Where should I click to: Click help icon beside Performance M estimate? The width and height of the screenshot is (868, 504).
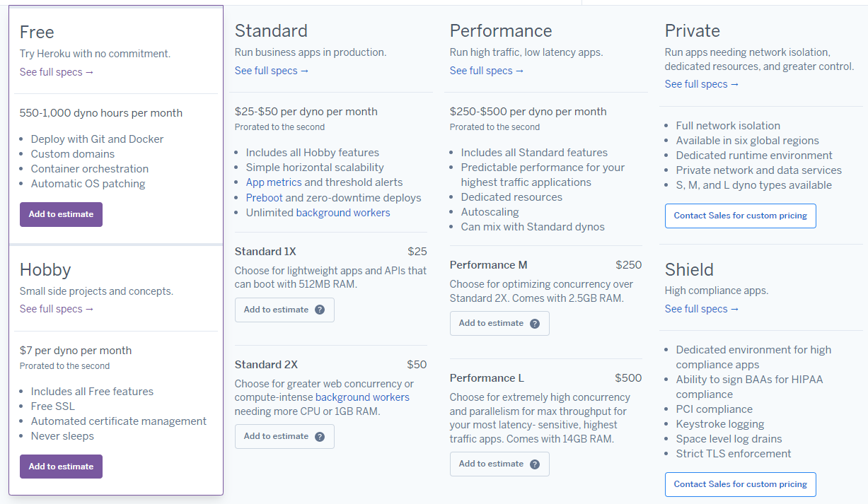coord(535,324)
